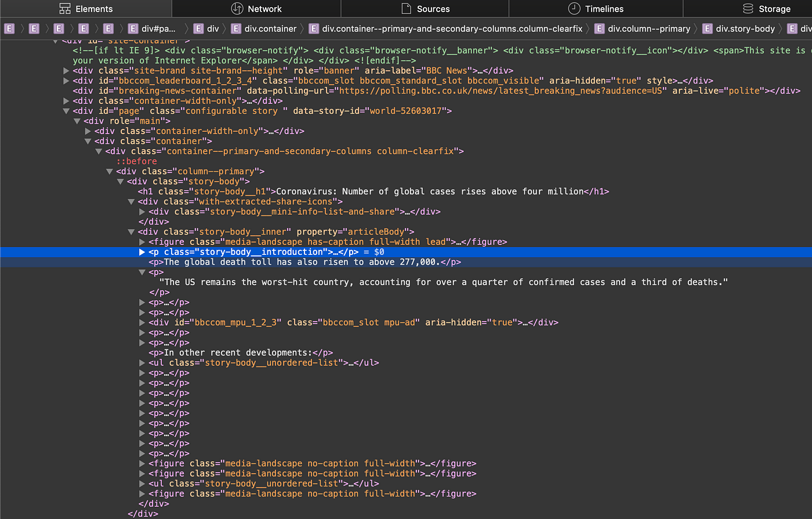Open the Network tab

point(256,9)
